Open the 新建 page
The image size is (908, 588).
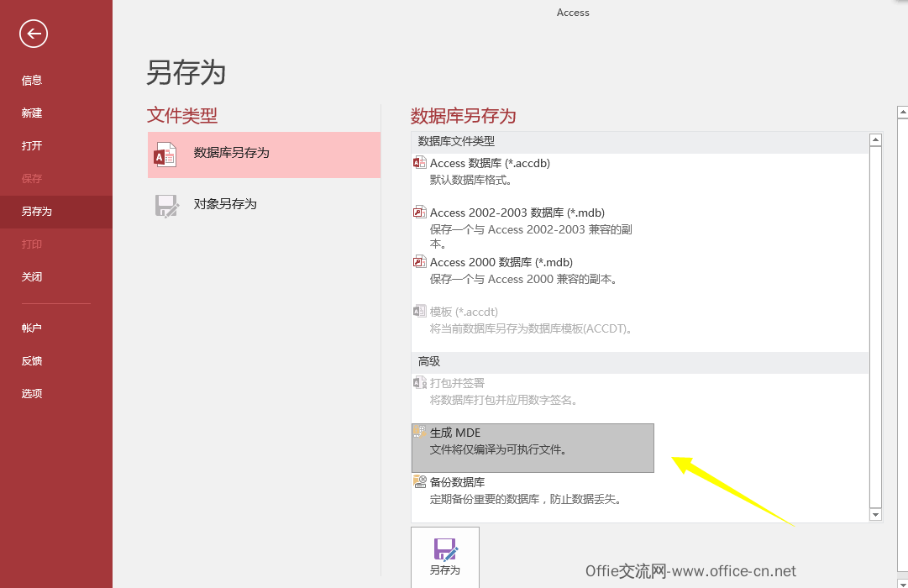coord(56,113)
